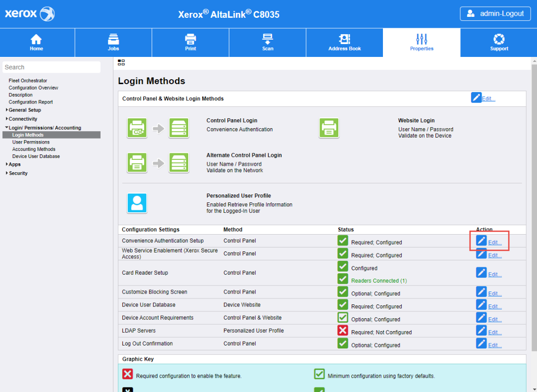The width and height of the screenshot is (537, 392).
Task: Click pencil icon in the LDAP Servers row
Action: point(481,331)
